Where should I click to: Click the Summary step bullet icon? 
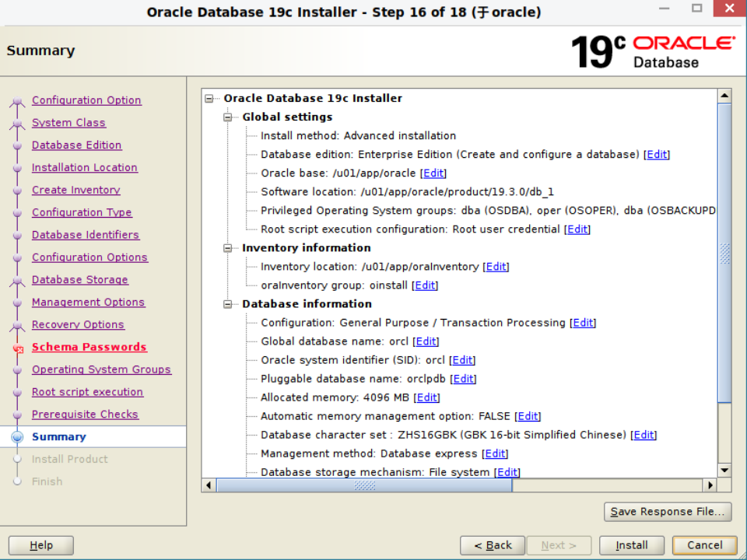click(x=18, y=436)
